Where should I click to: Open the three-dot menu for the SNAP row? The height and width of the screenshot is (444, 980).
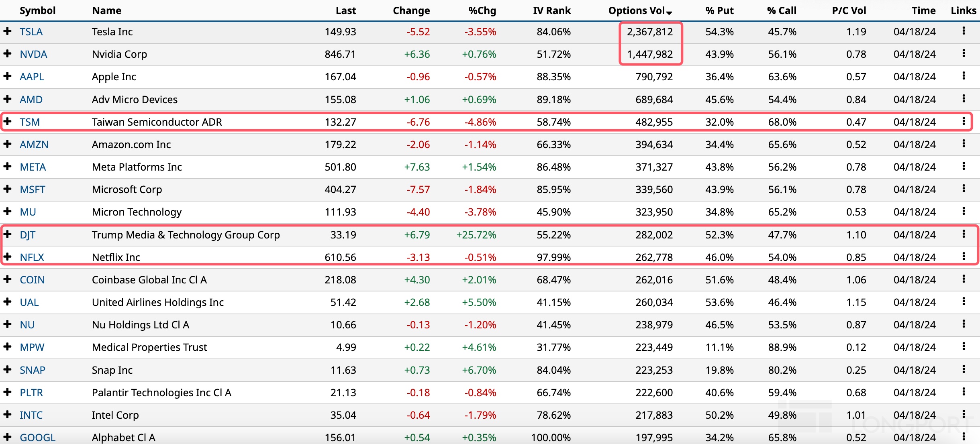click(x=964, y=369)
